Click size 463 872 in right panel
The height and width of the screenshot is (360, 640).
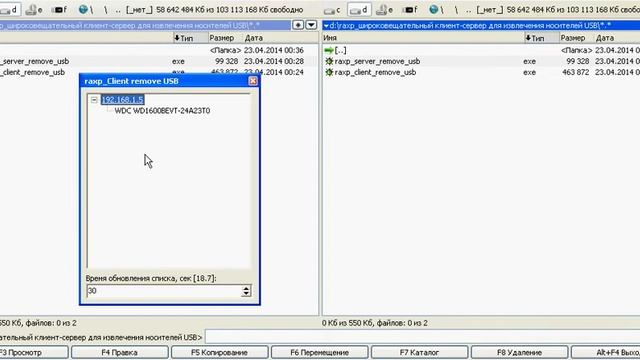pyautogui.click(x=576, y=72)
